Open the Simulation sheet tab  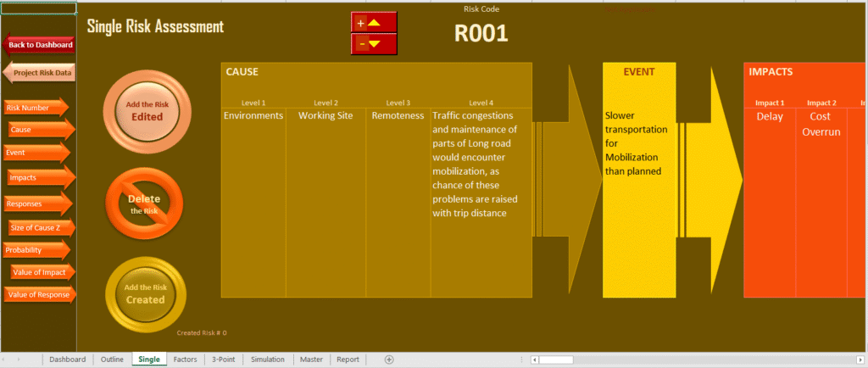267,360
